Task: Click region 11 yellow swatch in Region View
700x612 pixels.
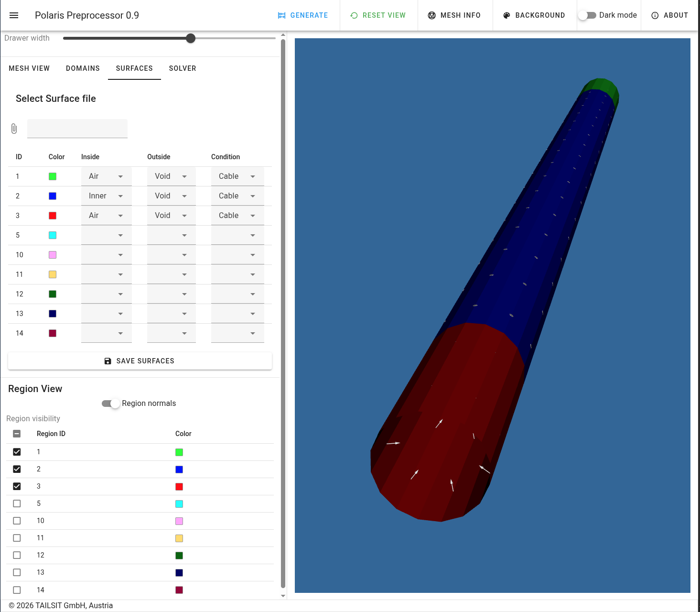Action: click(x=179, y=538)
